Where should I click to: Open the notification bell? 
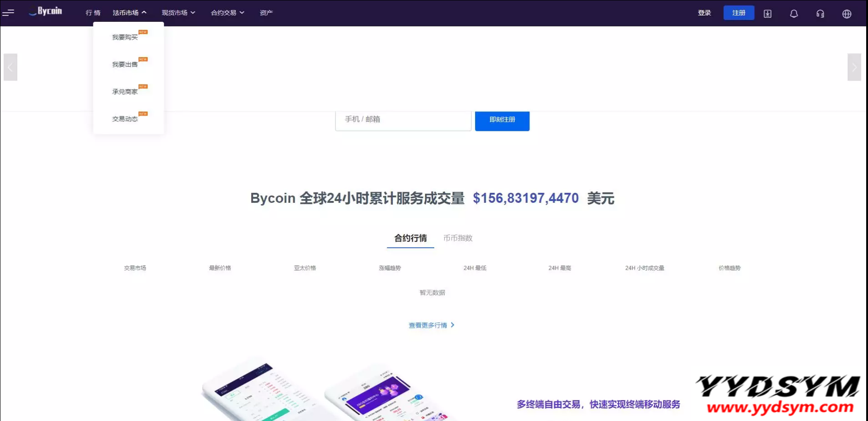click(794, 14)
